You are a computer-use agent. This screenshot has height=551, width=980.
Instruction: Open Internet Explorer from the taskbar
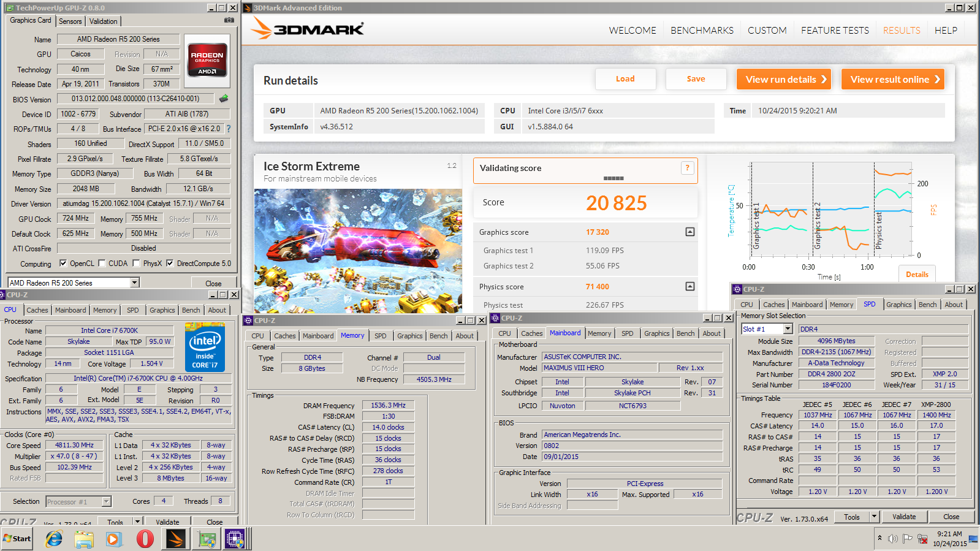[x=54, y=539]
